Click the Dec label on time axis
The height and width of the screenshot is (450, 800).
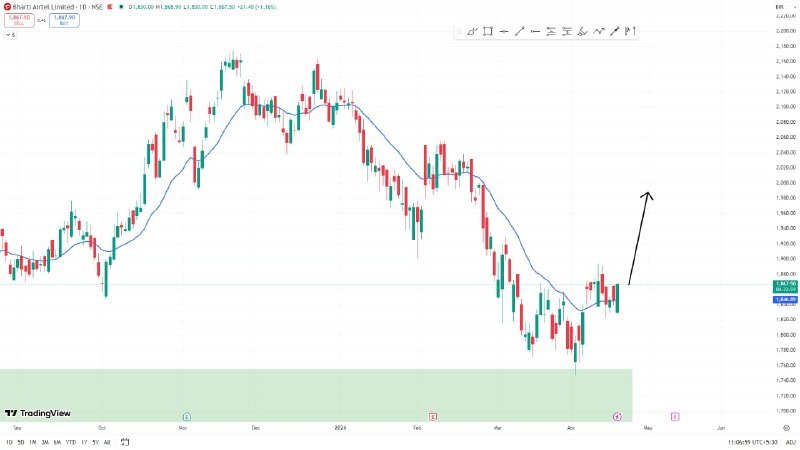click(x=256, y=428)
